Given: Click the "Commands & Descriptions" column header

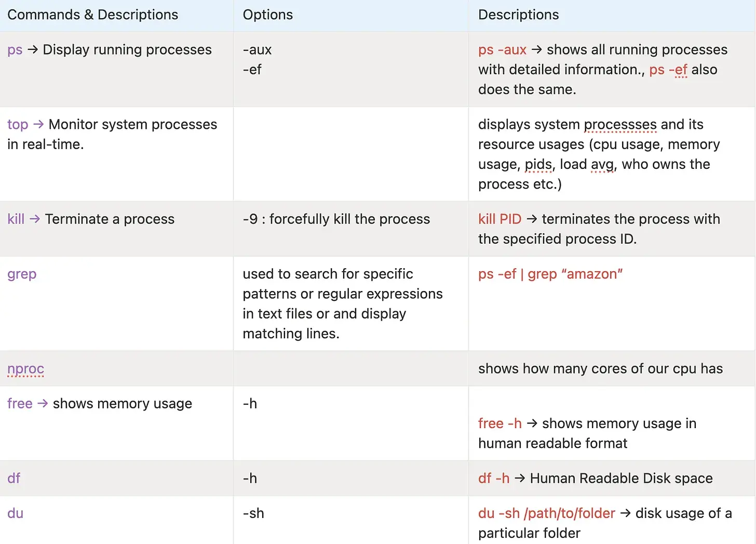Looking at the screenshot, I should [92, 15].
